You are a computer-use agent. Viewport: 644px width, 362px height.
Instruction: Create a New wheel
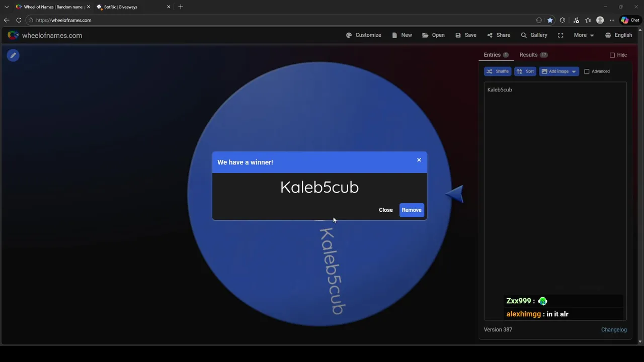[402, 35]
